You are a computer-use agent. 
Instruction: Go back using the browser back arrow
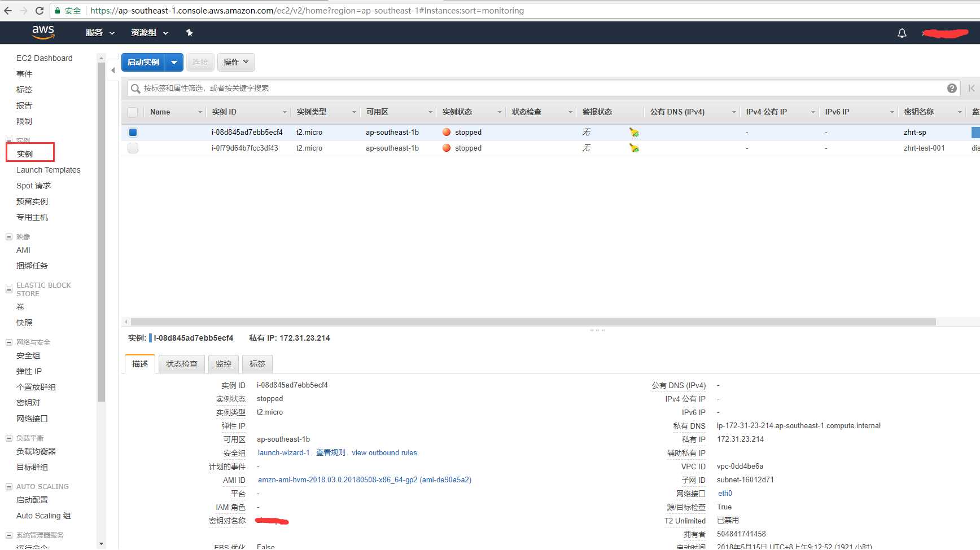(x=8, y=11)
